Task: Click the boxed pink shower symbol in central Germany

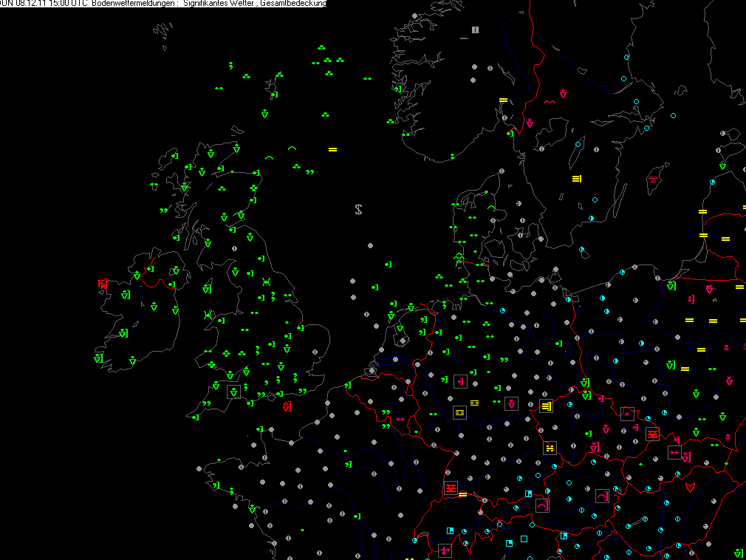Action: [x=511, y=403]
